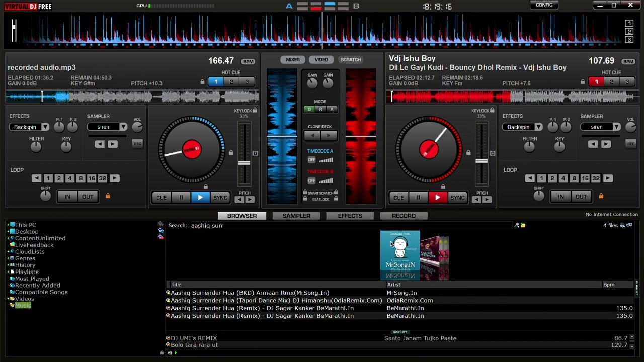Image resolution: width=644 pixels, height=362 pixels.
Task: Select previous sampler on left deck
Action: 100,144
